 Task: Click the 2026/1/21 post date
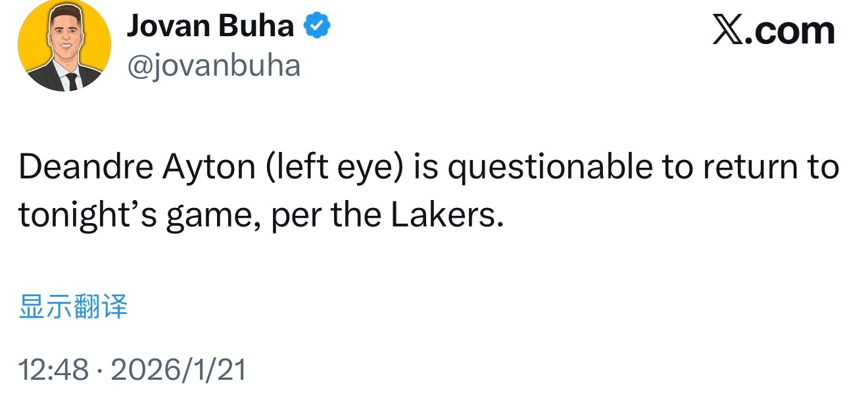click(x=178, y=370)
